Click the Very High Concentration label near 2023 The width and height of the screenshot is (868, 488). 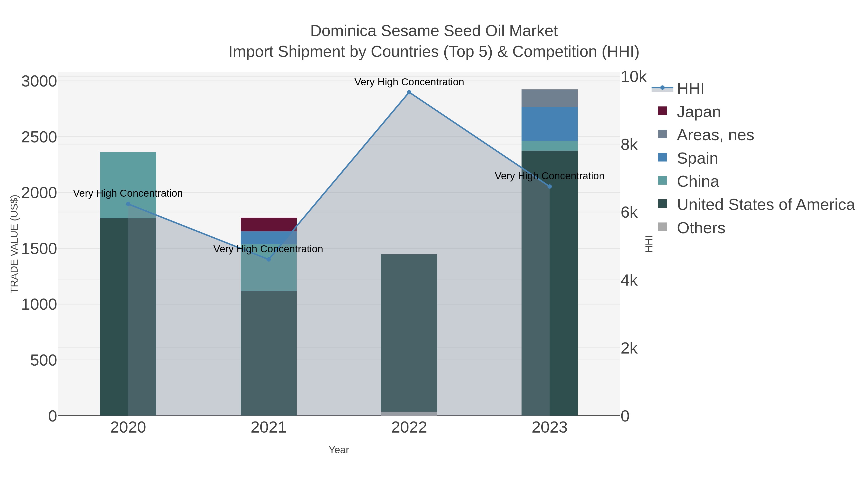coord(549,176)
